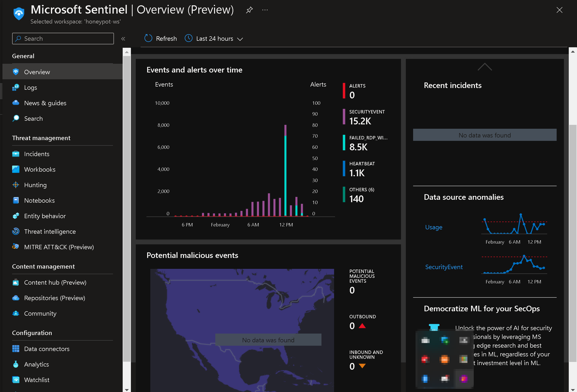This screenshot has width=577, height=392.
Task: Open the Last 24 hours time range dropdown
Action: pyautogui.click(x=214, y=39)
